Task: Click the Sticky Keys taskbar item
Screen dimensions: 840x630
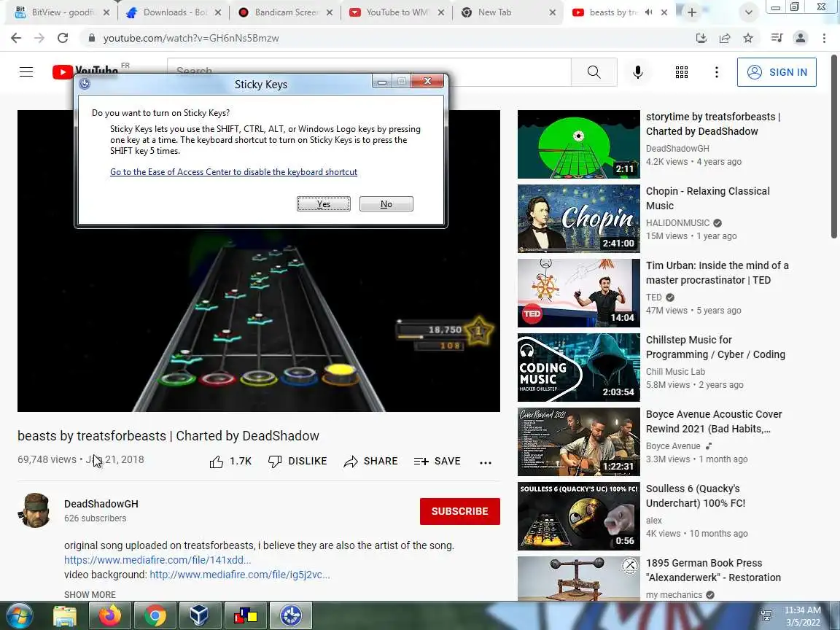Action: point(291,615)
